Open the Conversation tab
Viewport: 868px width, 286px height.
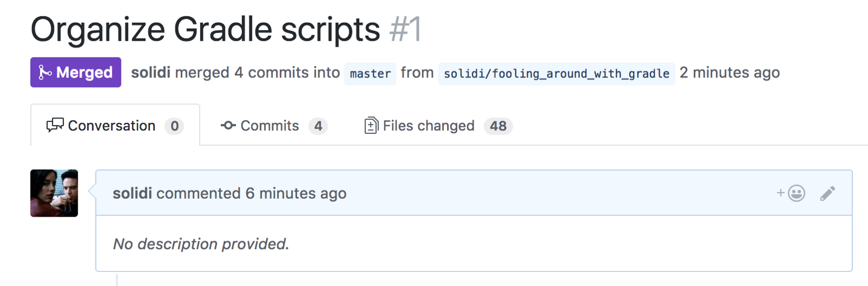111,126
